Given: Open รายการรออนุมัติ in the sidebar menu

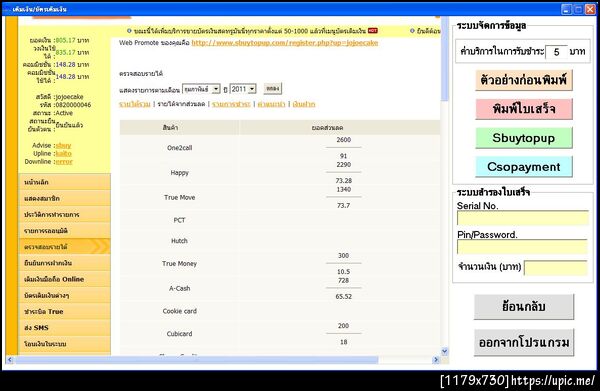Looking at the screenshot, I should tap(64, 231).
